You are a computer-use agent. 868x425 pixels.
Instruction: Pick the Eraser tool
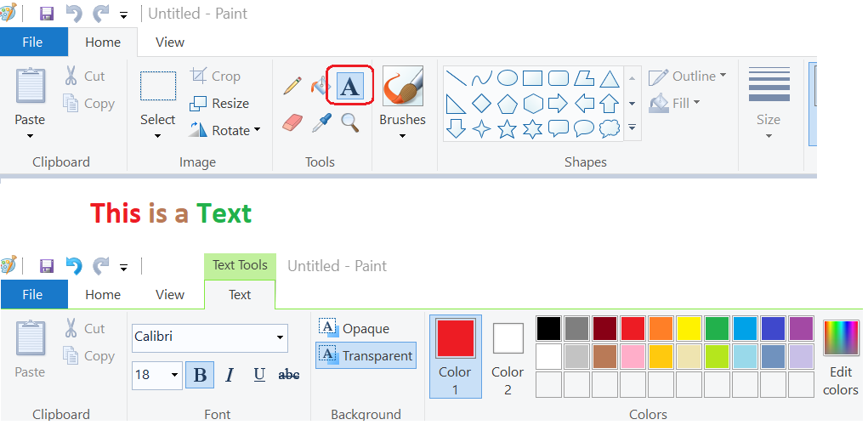tap(292, 123)
